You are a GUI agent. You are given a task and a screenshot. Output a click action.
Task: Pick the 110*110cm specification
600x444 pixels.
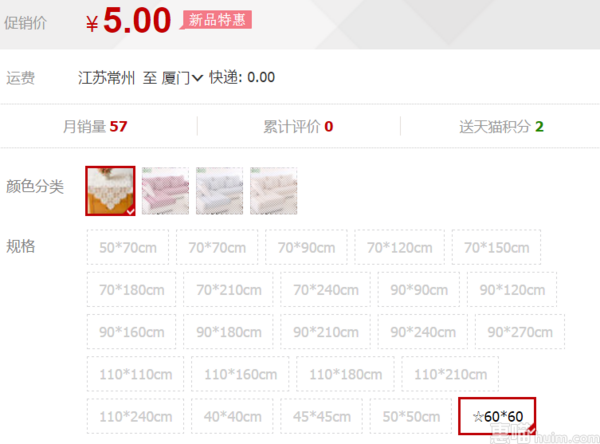pyautogui.click(x=135, y=374)
